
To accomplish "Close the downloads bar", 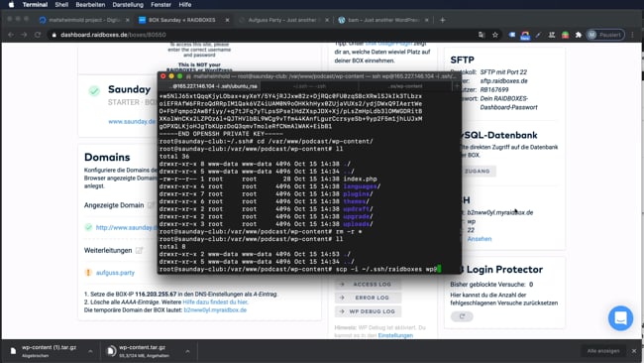I will click(634, 351).
